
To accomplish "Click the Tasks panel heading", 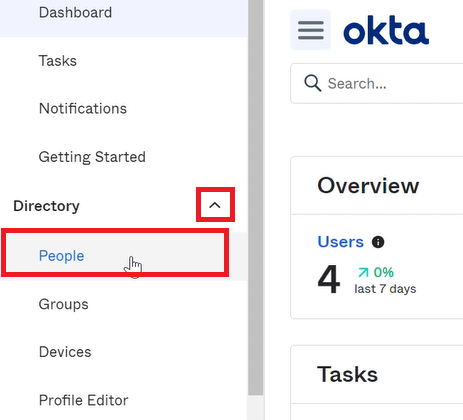I will 347,374.
